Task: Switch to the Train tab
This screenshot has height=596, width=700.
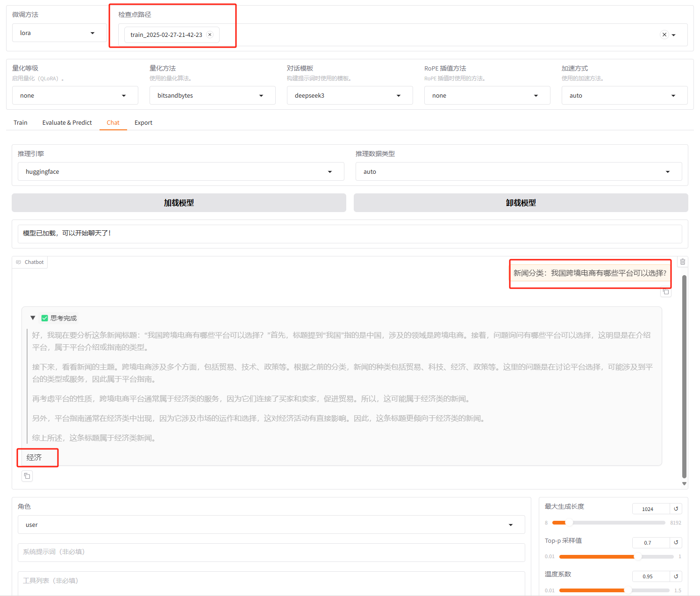Action: pyautogui.click(x=21, y=122)
